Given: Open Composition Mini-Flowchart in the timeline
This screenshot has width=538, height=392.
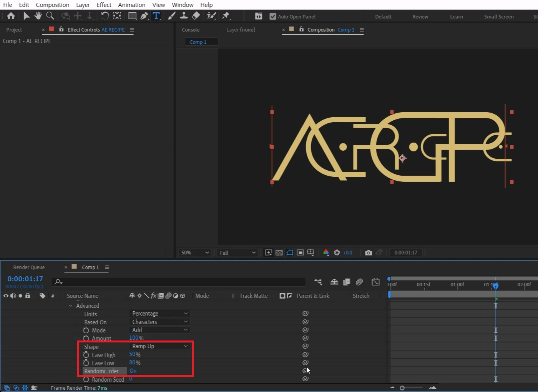Looking at the screenshot, I should pyautogui.click(x=318, y=282).
